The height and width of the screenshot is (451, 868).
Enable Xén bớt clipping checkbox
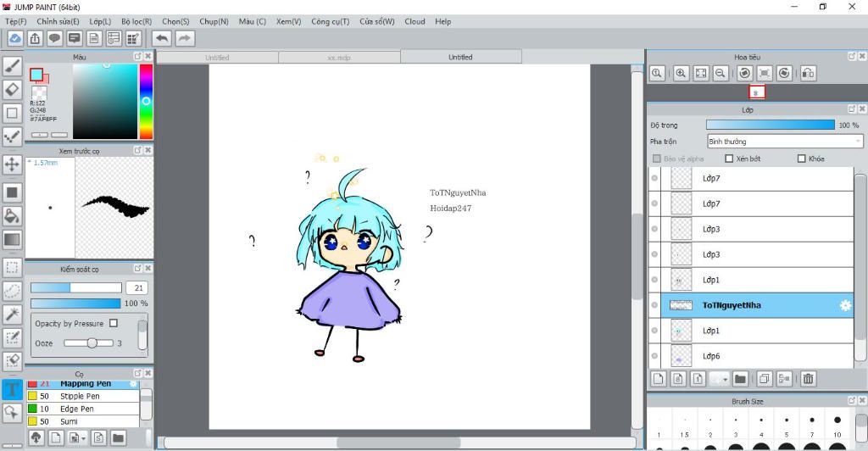click(729, 159)
